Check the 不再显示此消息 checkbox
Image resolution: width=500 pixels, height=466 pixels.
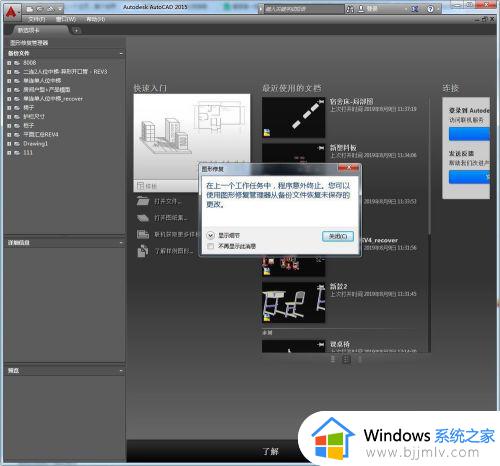pyautogui.click(x=210, y=246)
